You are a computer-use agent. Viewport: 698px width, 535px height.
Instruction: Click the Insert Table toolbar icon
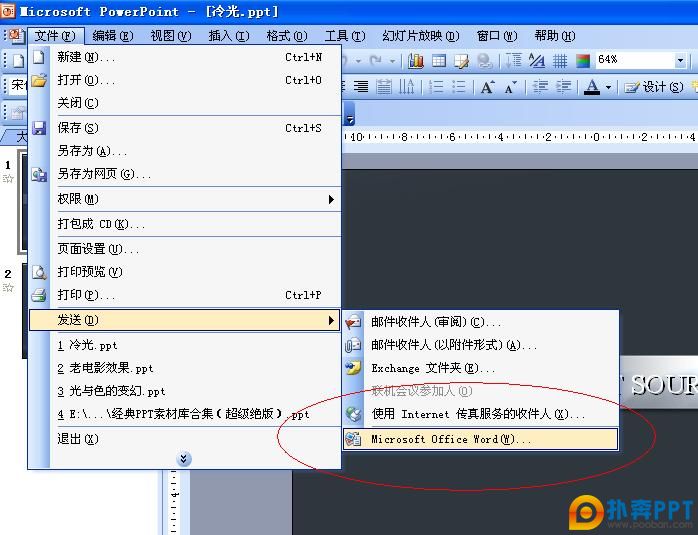(439, 60)
